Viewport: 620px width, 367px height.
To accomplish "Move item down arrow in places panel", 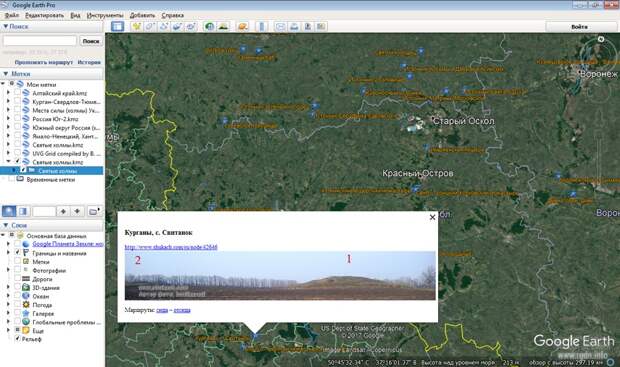I will pos(77,211).
